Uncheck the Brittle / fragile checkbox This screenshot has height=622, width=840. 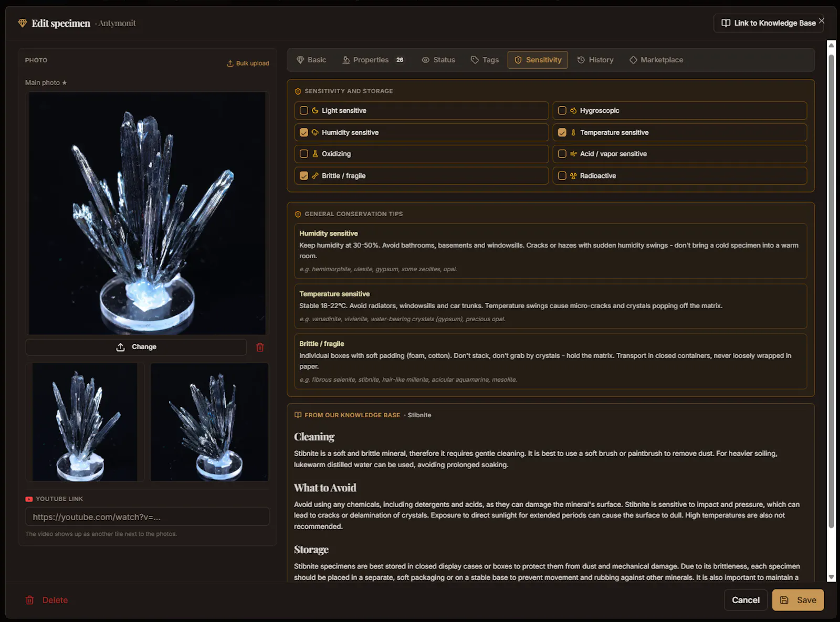(x=304, y=176)
